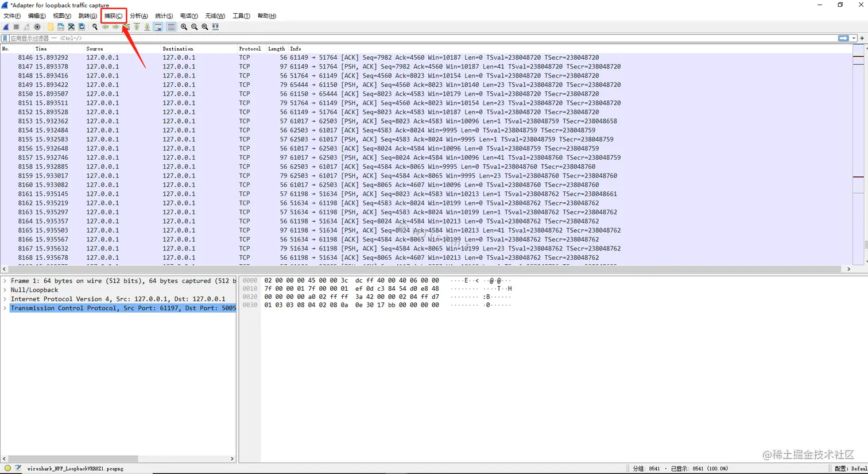This screenshot has height=474, width=868.
Task: Click the display filter bookmark icon
Action: coord(5,38)
